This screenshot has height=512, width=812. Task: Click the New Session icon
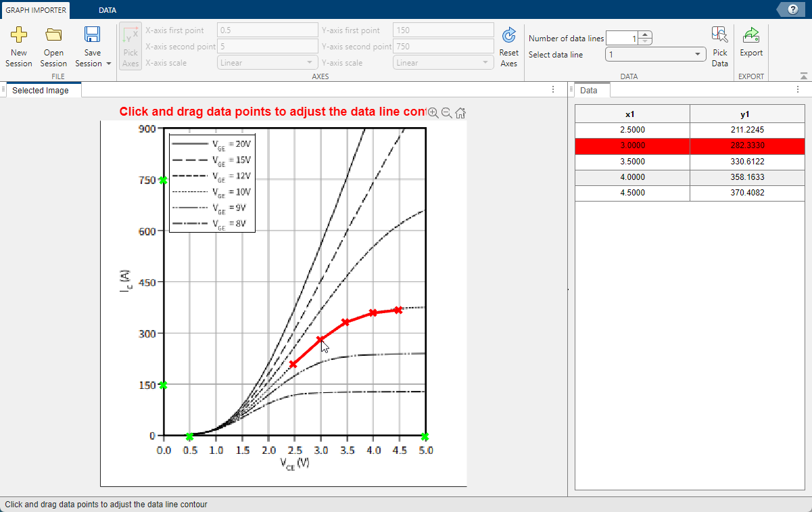(19, 35)
